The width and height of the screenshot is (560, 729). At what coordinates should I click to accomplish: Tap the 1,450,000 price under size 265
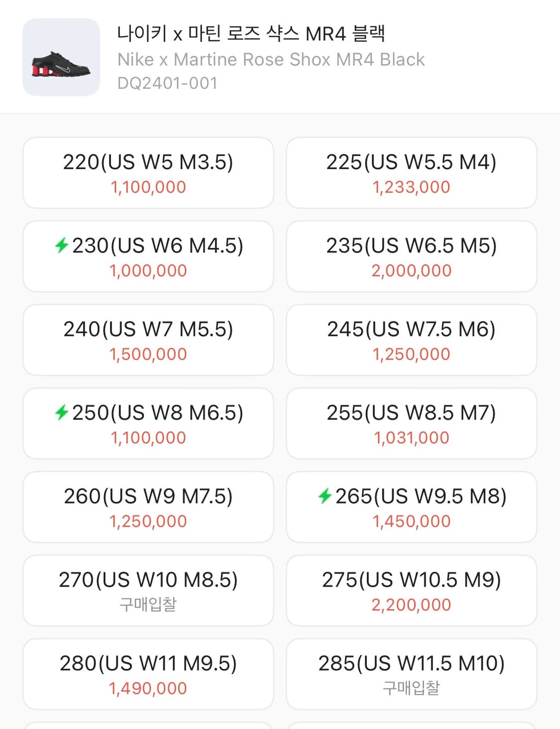(411, 521)
